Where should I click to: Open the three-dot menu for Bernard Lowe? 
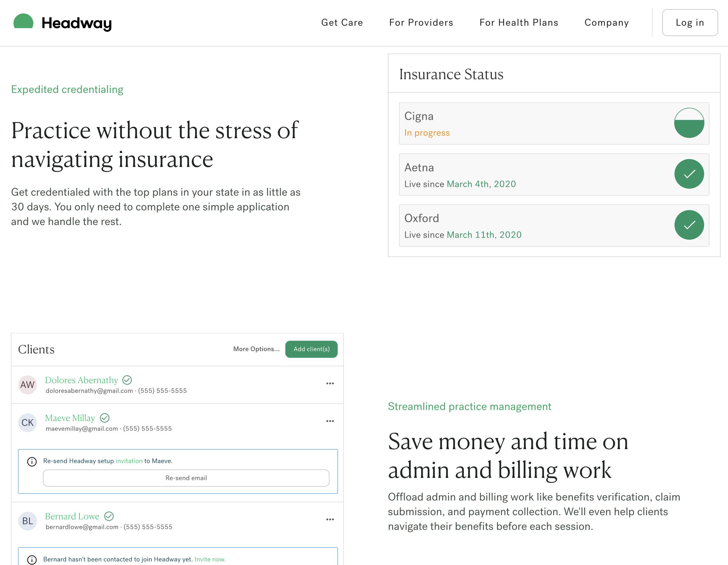coord(330,519)
